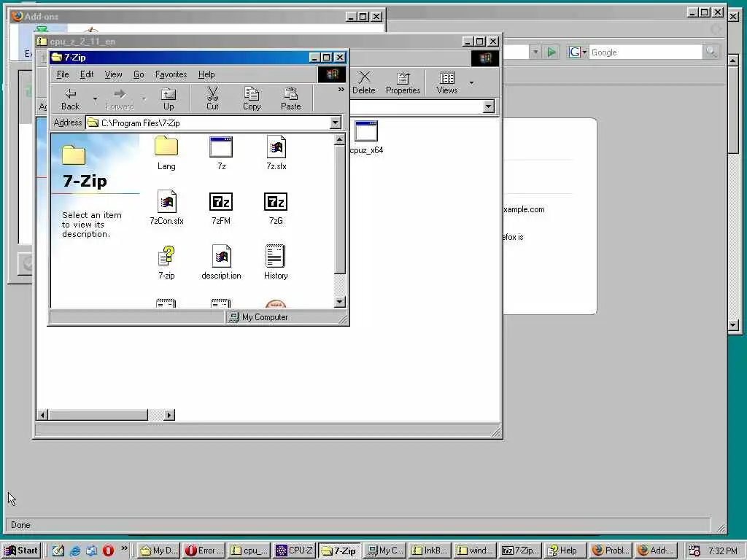Select the 7zG program icon
This screenshot has height=560, width=747.
point(276,208)
